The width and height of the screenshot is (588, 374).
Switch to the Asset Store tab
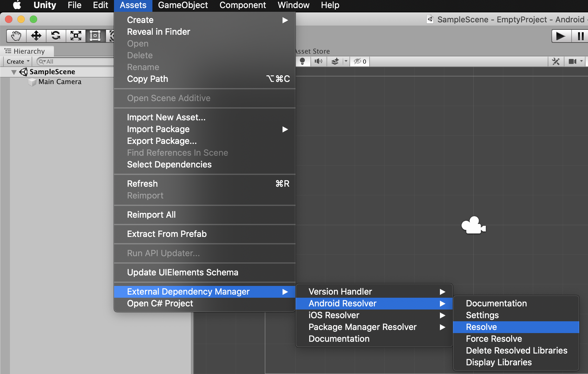click(x=313, y=51)
